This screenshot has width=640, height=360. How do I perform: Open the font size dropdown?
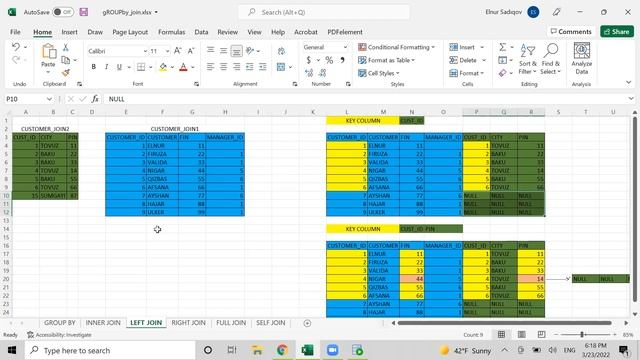(x=167, y=51)
